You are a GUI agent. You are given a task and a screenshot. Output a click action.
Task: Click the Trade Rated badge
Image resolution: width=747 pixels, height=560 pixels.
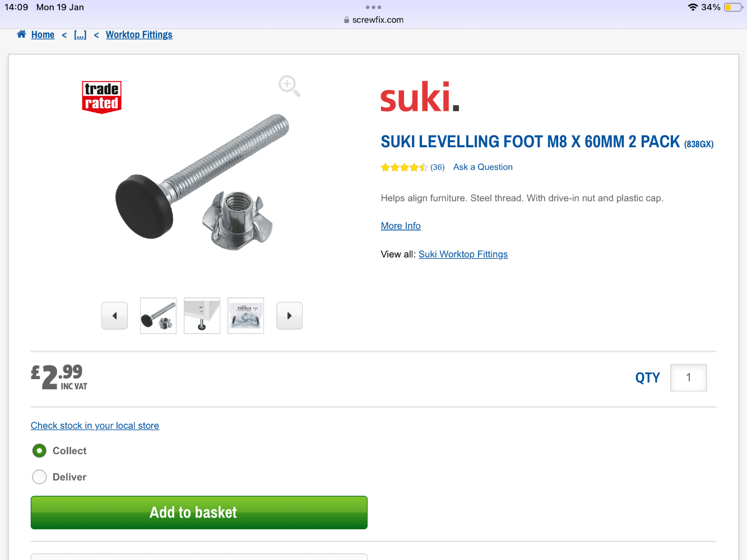[101, 97]
